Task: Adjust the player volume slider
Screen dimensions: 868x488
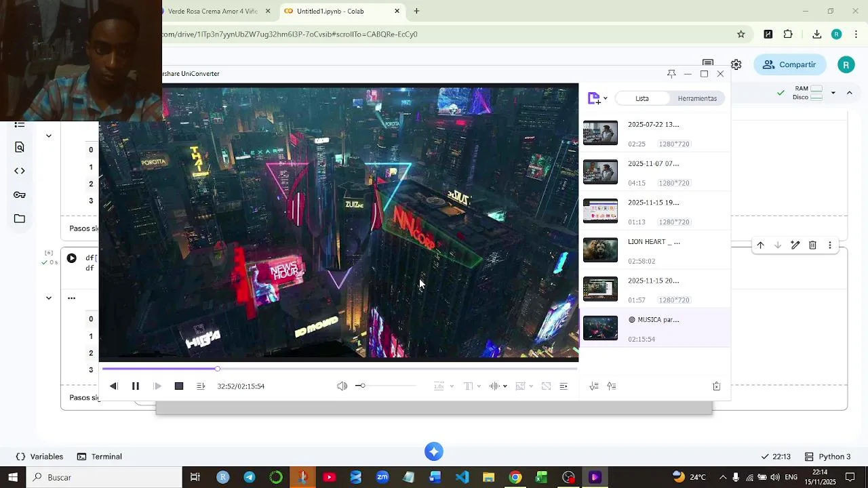Action: coord(386,386)
